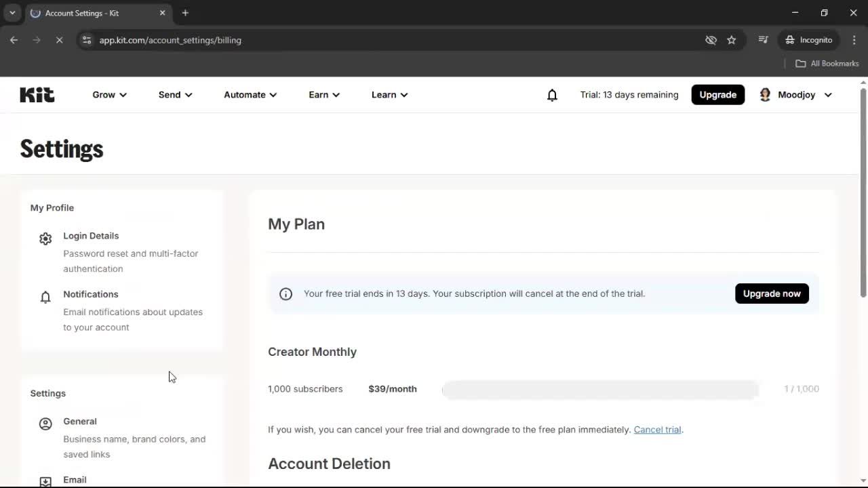The width and height of the screenshot is (868, 488).
Task: Click the info icon in the trial banner
Action: tap(285, 293)
